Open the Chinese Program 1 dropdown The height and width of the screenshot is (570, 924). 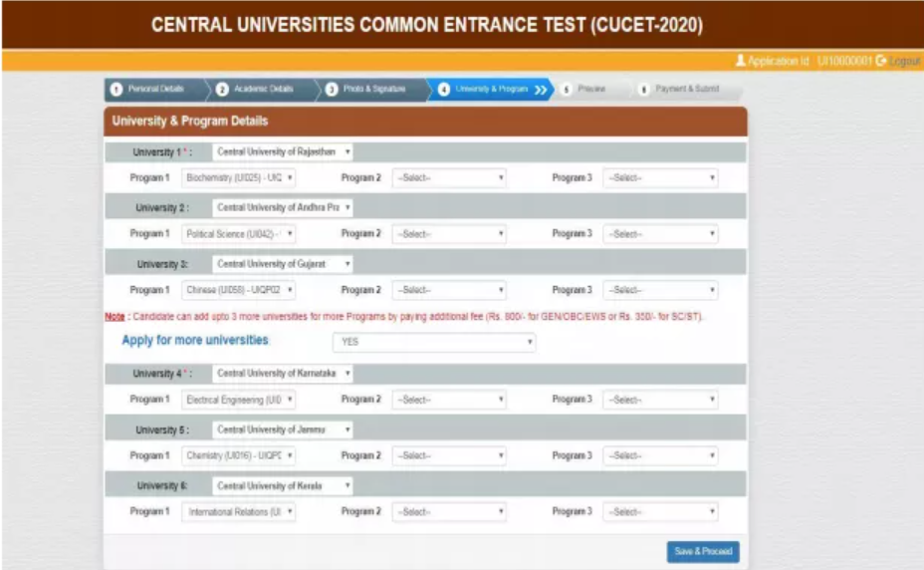239,290
